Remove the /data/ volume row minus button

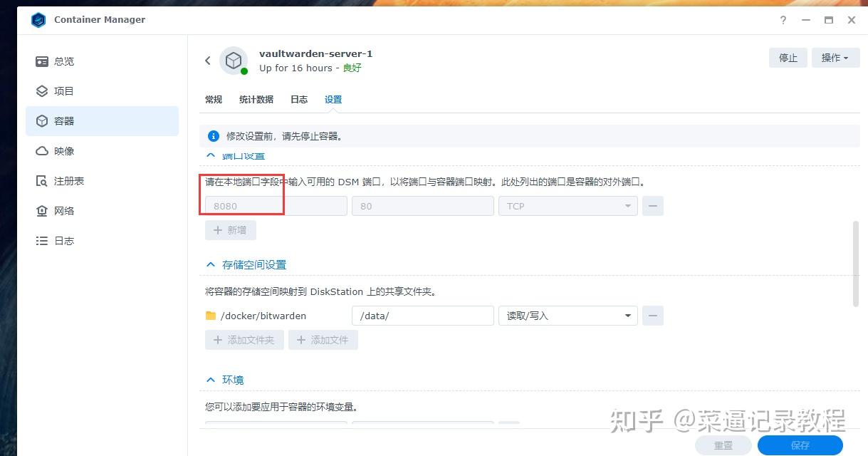click(x=653, y=316)
